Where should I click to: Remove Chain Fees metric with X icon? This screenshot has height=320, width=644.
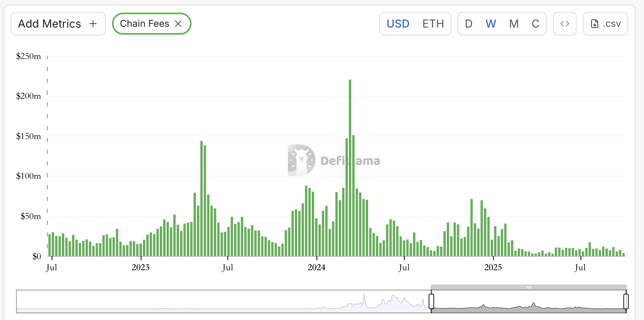178,24
